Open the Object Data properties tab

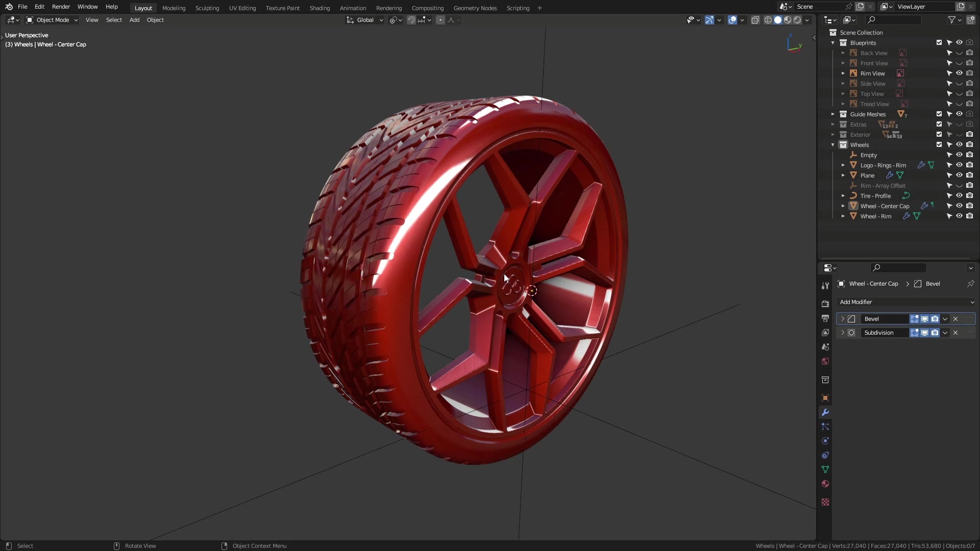tap(825, 469)
